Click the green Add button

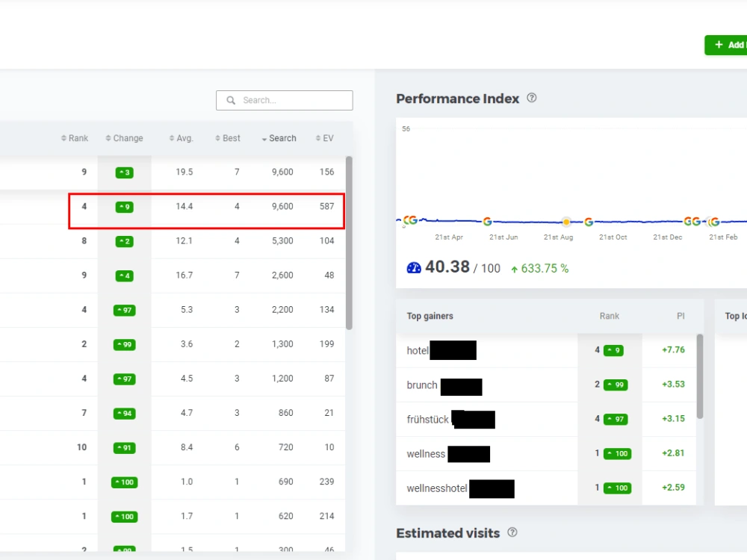pos(726,45)
